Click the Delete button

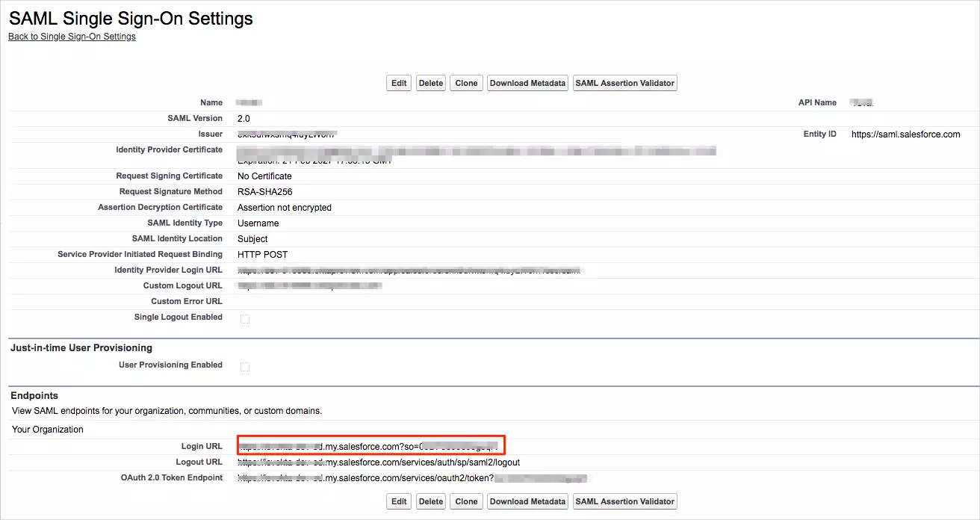tap(430, 83)
